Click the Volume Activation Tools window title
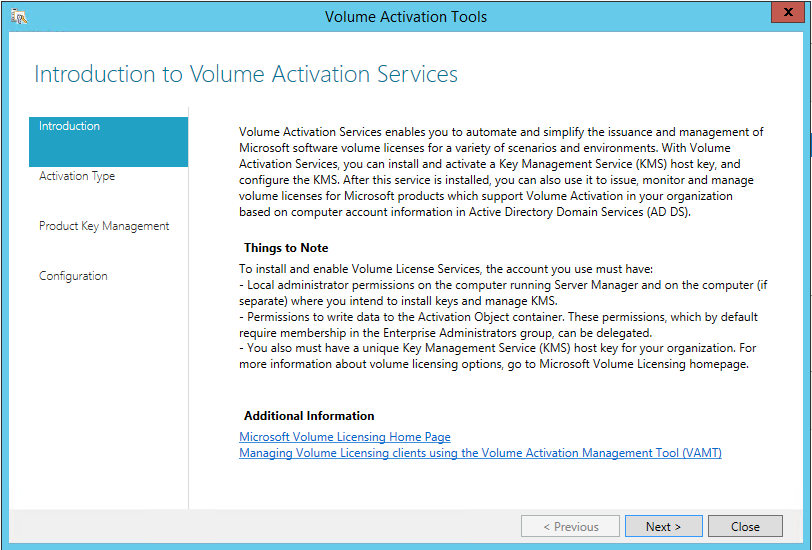The width and height of the screenshot is (812, 550). (405, 17)
